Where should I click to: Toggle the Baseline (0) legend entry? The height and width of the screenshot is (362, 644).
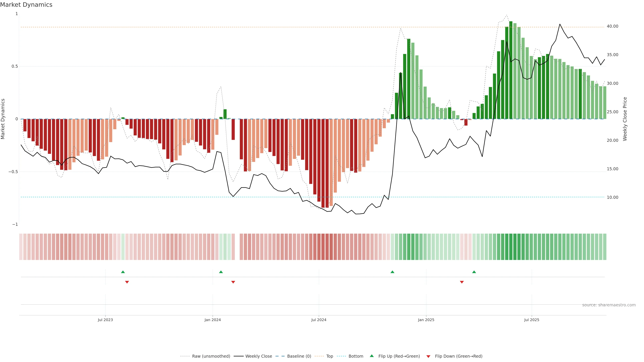tap(299, 356)
